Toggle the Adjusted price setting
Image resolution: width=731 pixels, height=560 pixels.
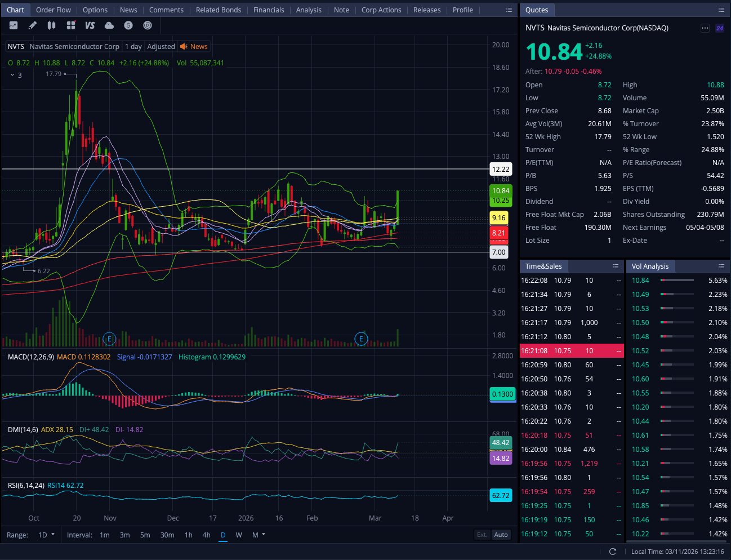(161, 47)
